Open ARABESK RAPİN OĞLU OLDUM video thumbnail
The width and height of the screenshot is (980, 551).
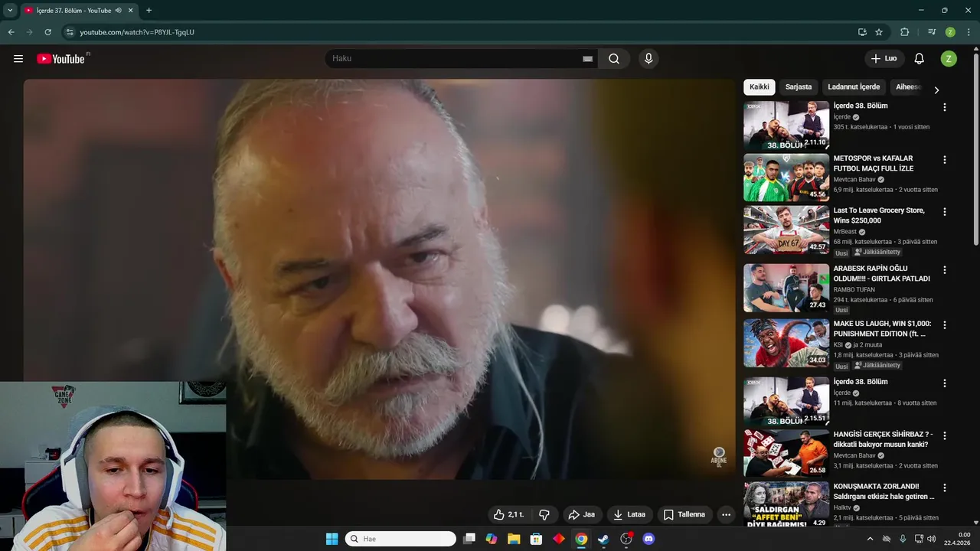tap(786, 288)
